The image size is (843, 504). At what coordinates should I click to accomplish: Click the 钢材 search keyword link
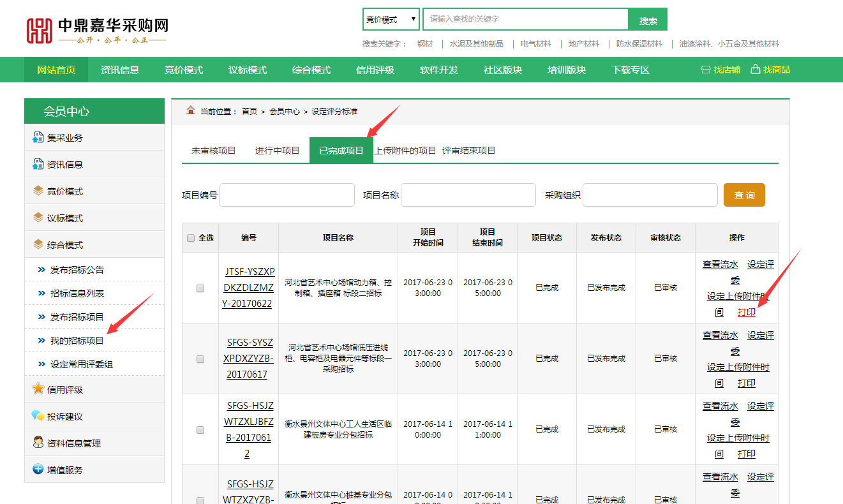point(425,44)
